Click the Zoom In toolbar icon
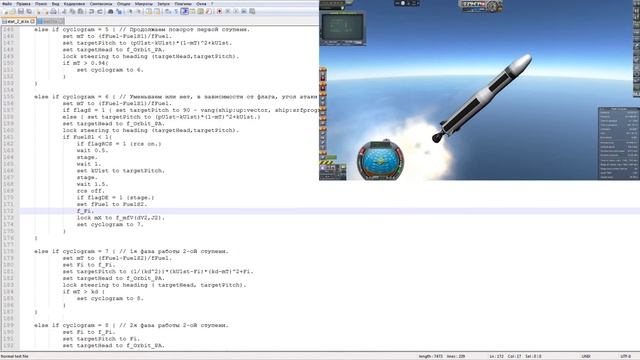Image resolution: width=640 pixels, height=360 pixels. 130,11
